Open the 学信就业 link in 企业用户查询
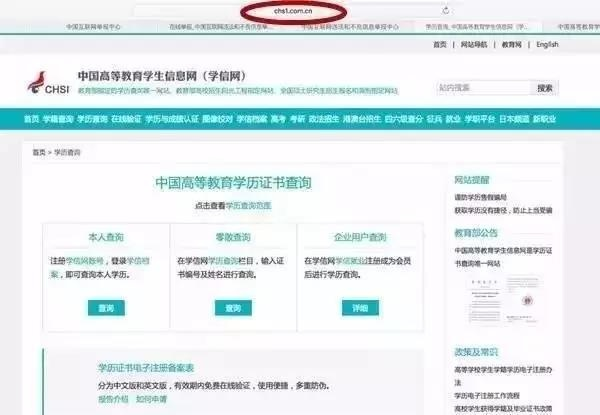 [350, 261]
